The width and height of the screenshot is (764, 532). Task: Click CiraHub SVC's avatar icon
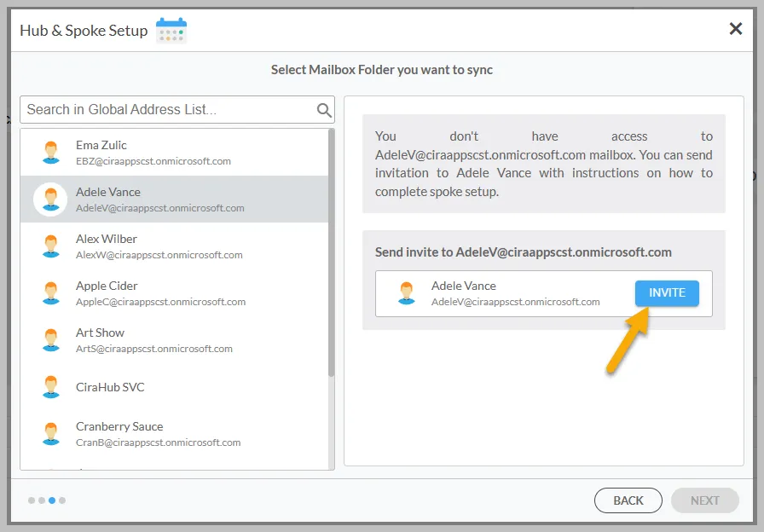[x=50, y=387]
